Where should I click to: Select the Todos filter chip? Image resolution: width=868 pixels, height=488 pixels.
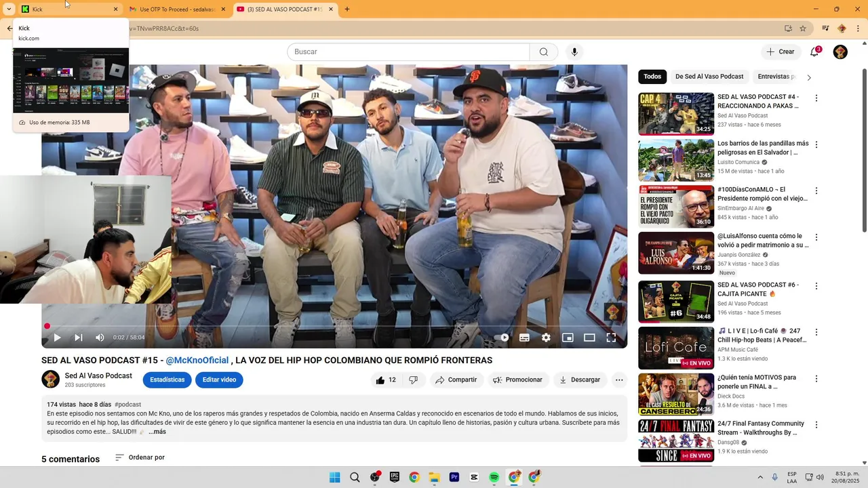(x=652, y=77)
